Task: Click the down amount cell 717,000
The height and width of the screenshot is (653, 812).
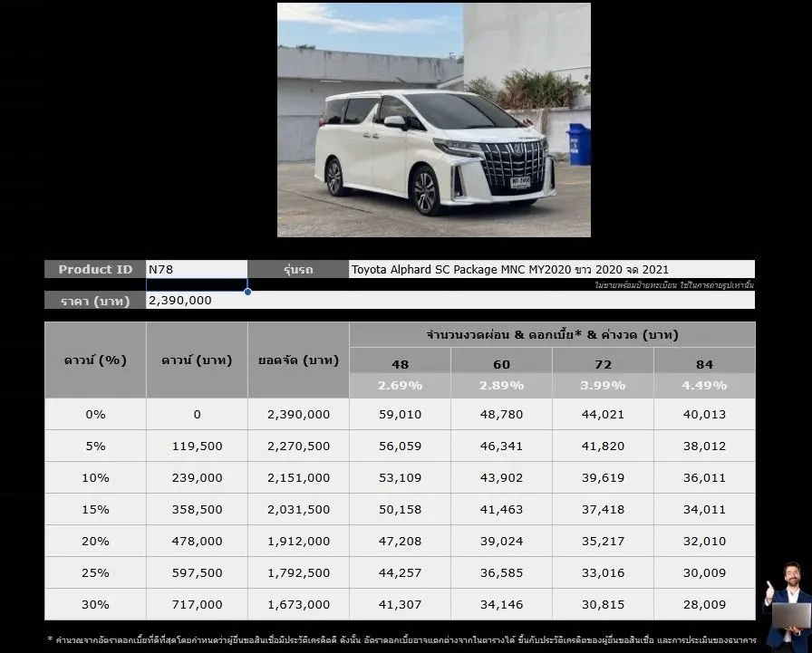Action: click(x=197, y=604)
